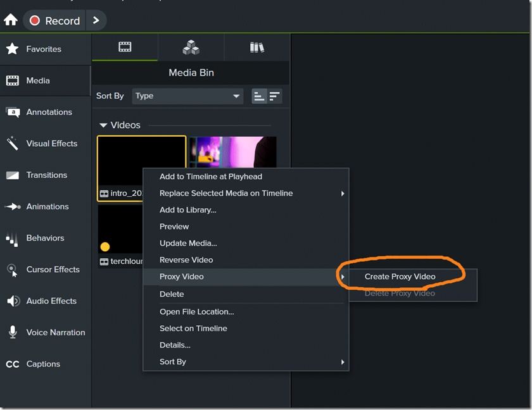Set descending sort order
532x410 pixels.
(274, 96)
